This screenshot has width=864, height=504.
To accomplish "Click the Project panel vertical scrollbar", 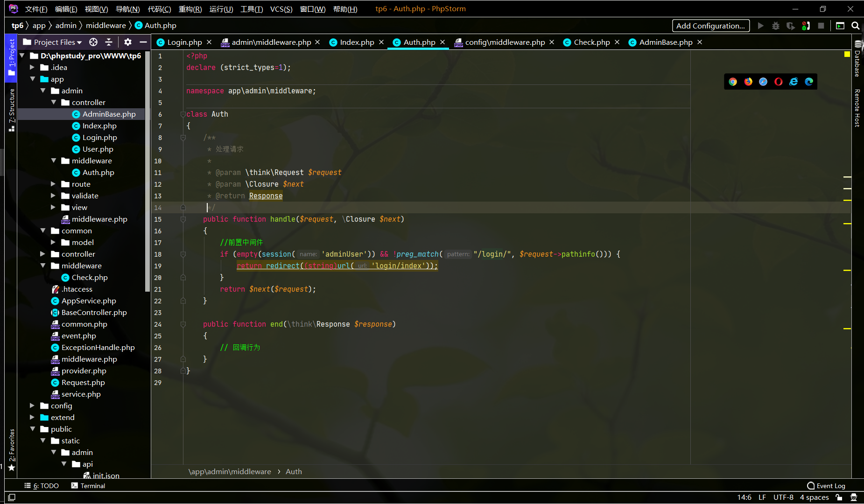I will point(148,170).
